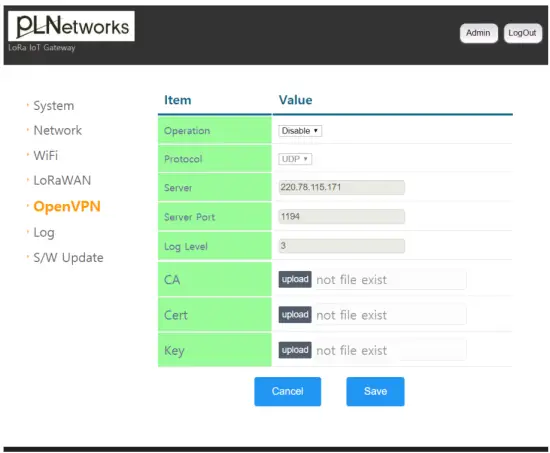
Task: Click the 'Value' column header
Action: pyautogui.click(x=295, y=100)
